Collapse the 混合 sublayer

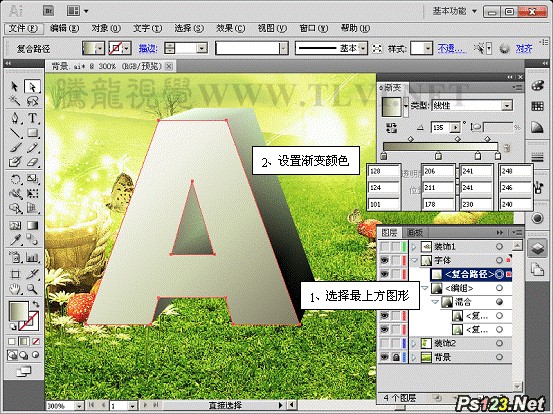pyautogui.click(x=435, y=302)
